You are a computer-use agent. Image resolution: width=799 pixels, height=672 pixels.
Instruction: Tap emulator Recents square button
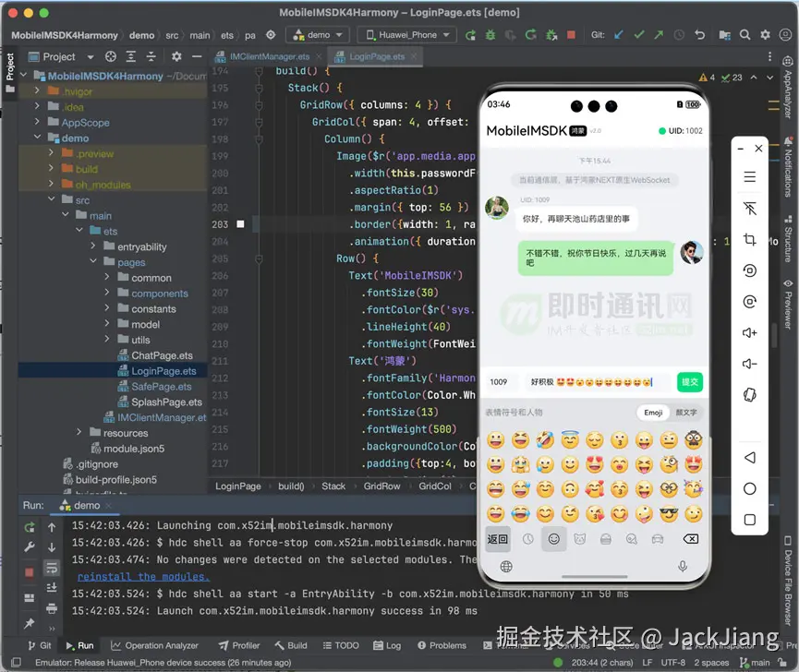(749, 520)
